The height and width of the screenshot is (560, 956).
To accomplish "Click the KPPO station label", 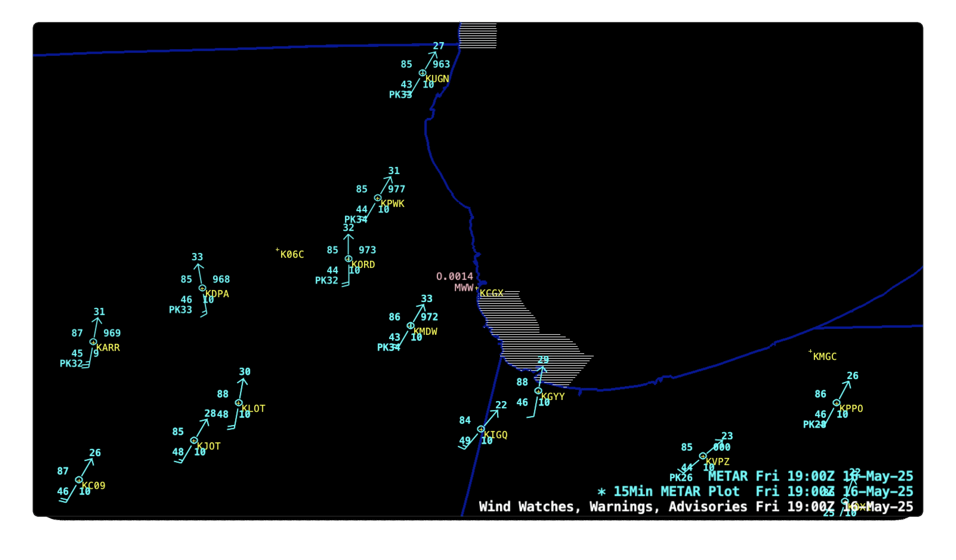I will tap(851, 409).
